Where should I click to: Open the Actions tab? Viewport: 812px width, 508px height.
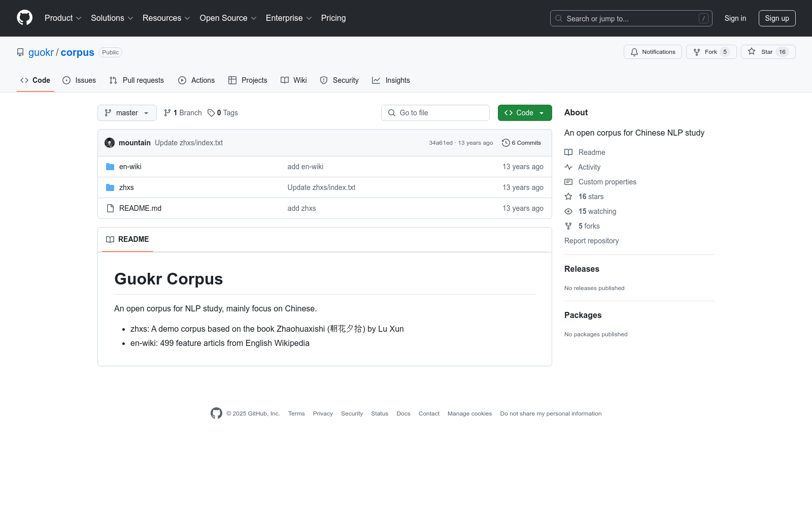(196, 80)
